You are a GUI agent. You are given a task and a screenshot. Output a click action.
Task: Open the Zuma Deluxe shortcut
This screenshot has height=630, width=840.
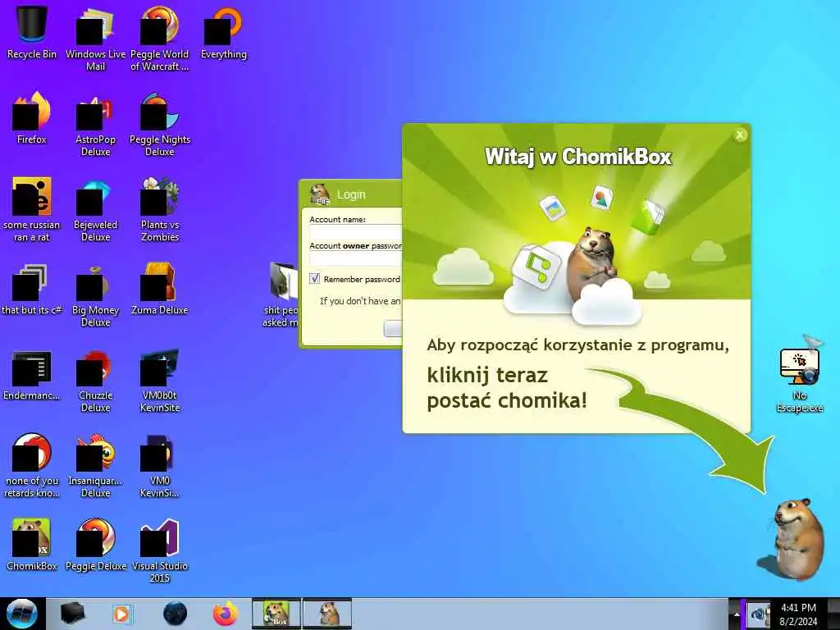(160, 290)
